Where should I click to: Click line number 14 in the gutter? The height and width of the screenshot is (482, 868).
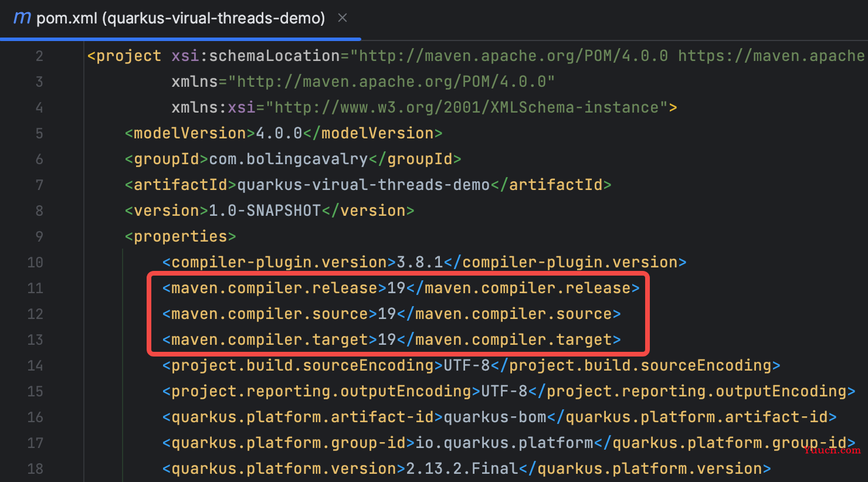(35, 365)
